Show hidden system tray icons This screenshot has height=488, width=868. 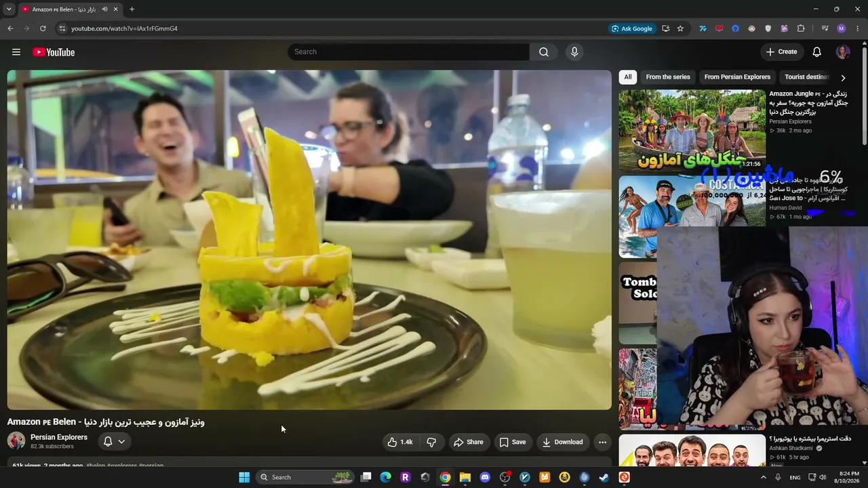(x=764, y=477)
